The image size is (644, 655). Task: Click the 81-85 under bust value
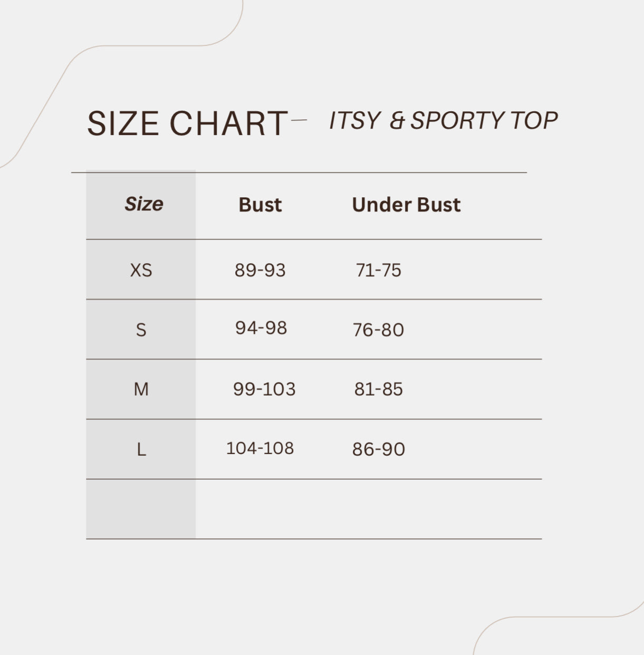pyautogui.click(x=379, y=389)
